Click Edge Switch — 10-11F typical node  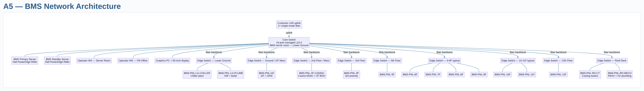coord(518,61)
